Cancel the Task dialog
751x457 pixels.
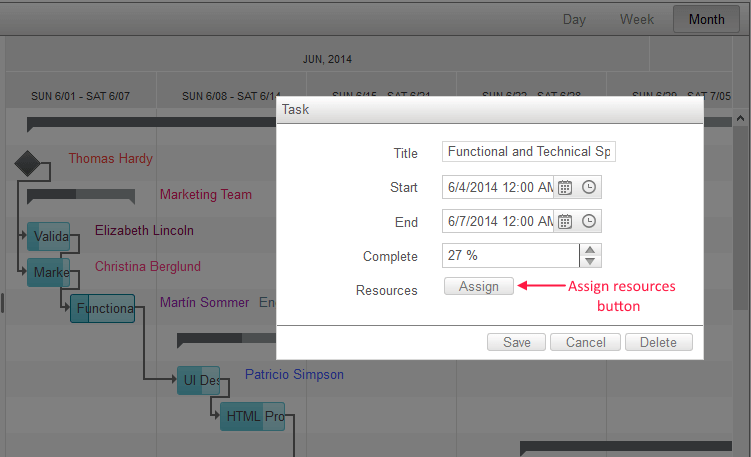[585, 342]
